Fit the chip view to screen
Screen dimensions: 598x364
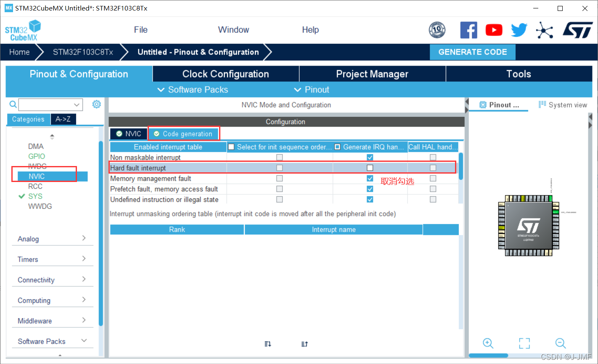[524, 343]
